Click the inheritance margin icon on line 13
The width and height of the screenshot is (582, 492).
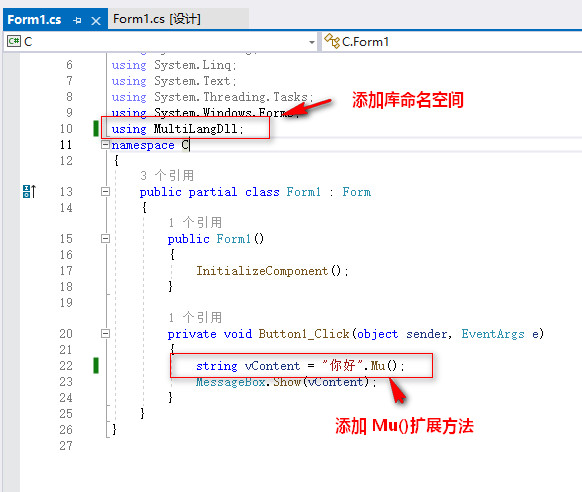point(29,191)
